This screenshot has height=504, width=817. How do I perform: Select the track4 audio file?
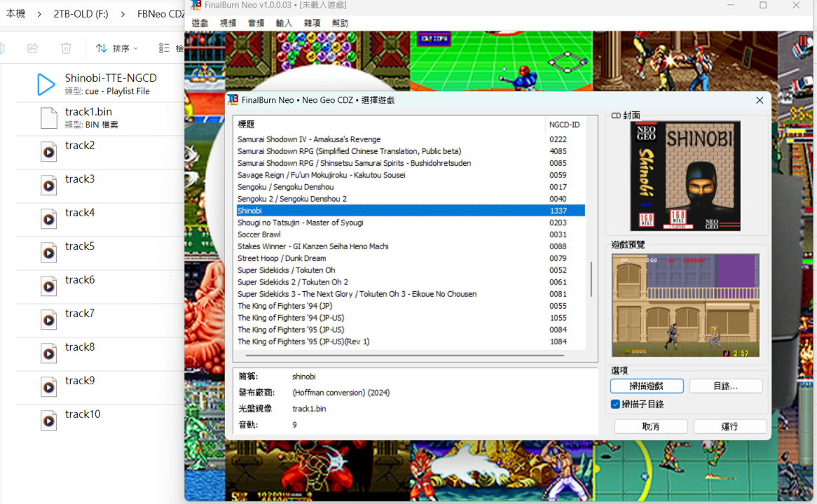click(100, 218)
